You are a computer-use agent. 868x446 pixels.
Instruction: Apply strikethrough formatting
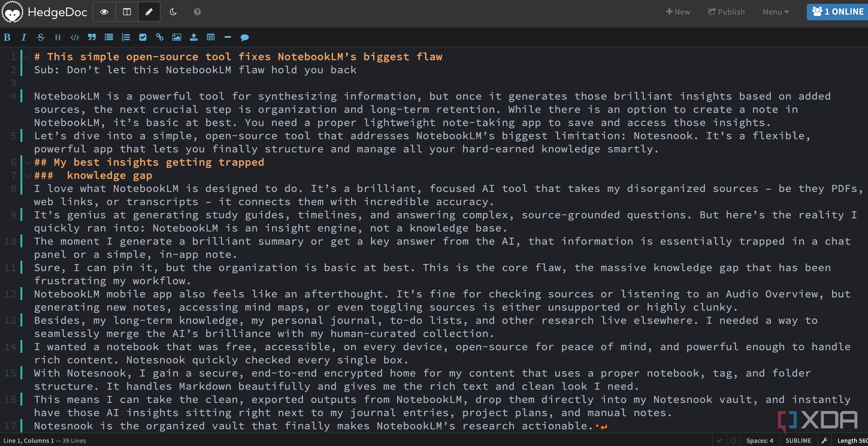[41, 38]
